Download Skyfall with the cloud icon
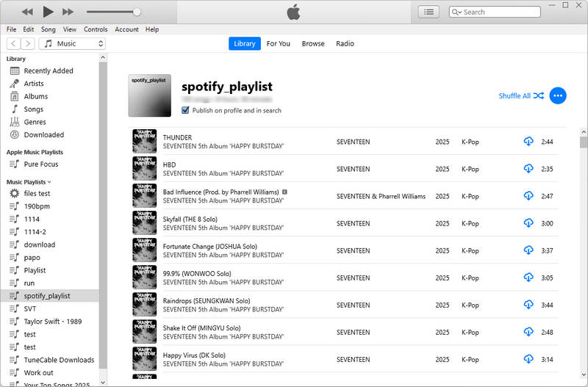This screenshot has height=387, width=588. click(528, 223)
